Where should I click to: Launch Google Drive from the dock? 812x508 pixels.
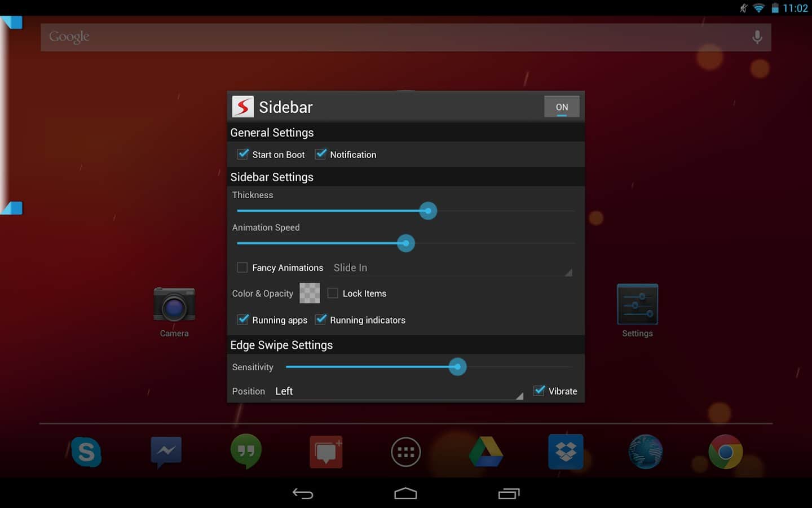486,452
